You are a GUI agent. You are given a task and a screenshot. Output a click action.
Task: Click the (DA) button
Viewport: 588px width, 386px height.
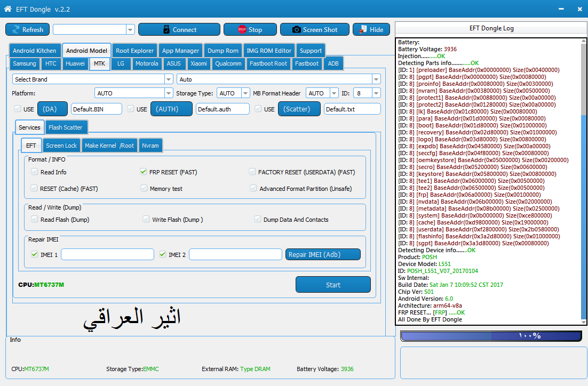[52, 109]
